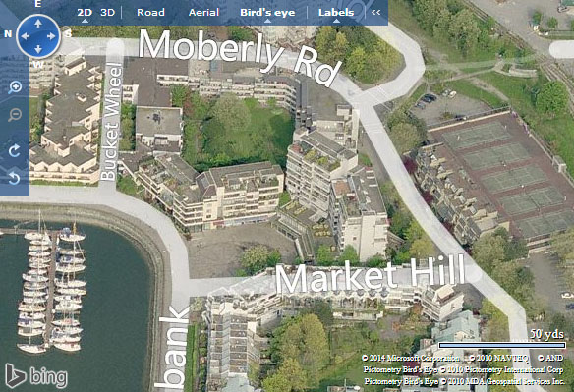The width and height of the screenshot is (574, 392).
Task: Expand the Bird's eye options arrow
Action: point(267,21)
